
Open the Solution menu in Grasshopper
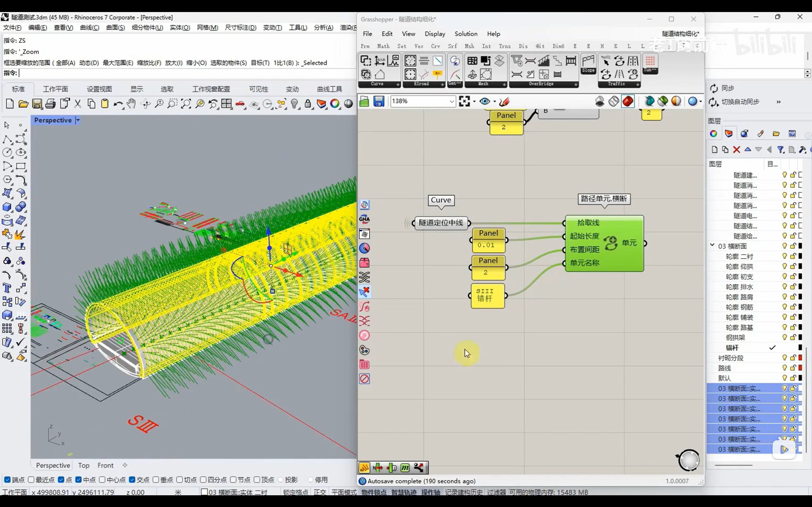pyautogui.click(x=466, y=34)
